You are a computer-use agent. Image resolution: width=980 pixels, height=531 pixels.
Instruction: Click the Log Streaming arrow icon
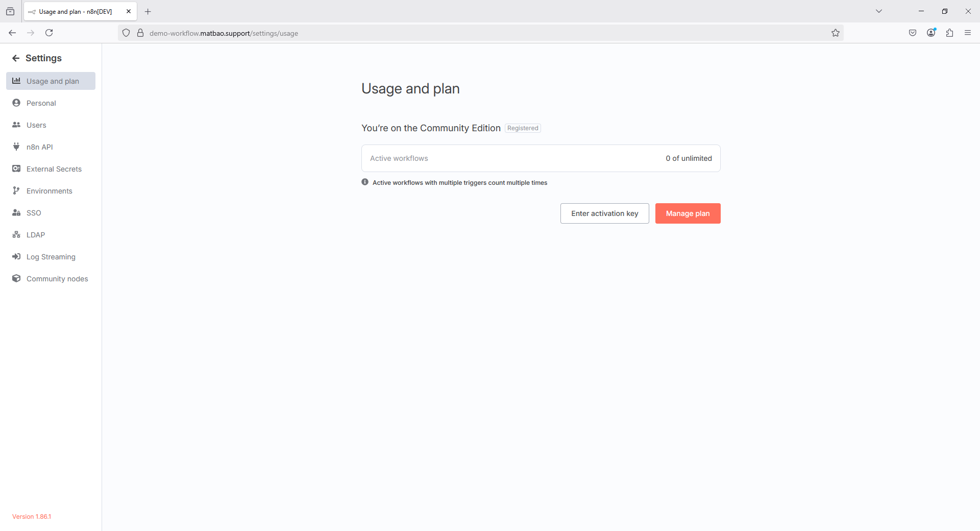pyautogui.click(x=16, y=257)
